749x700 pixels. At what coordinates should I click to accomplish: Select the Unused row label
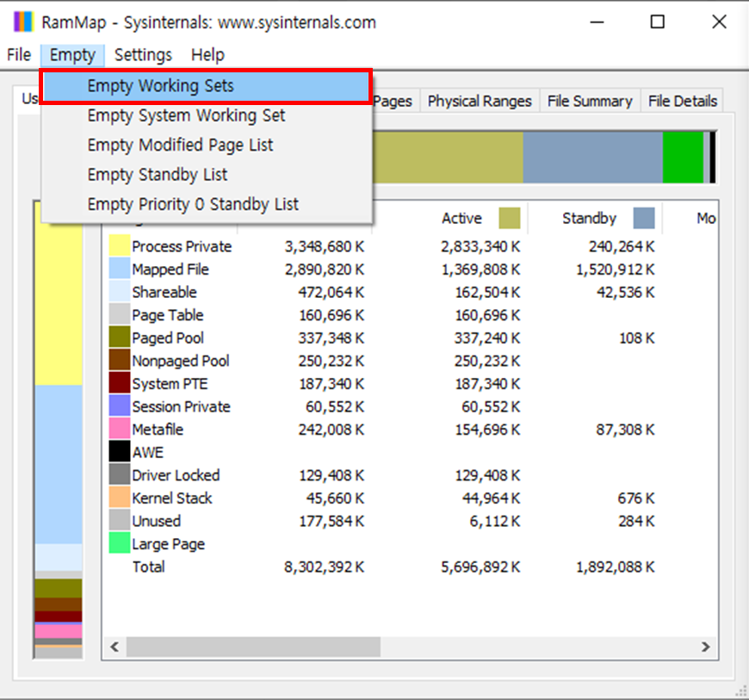pyautogui.click(x=156, y=521)
